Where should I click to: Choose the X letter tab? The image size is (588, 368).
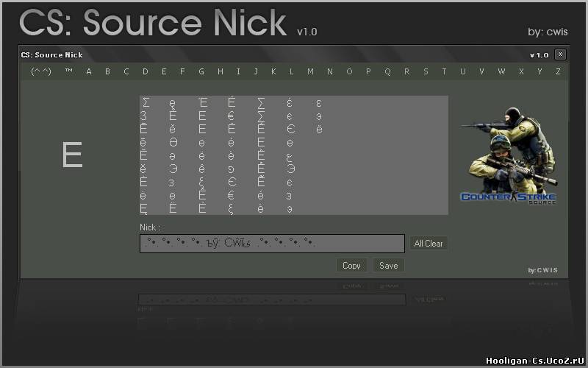pyautogui.click(x=521, y=71)
